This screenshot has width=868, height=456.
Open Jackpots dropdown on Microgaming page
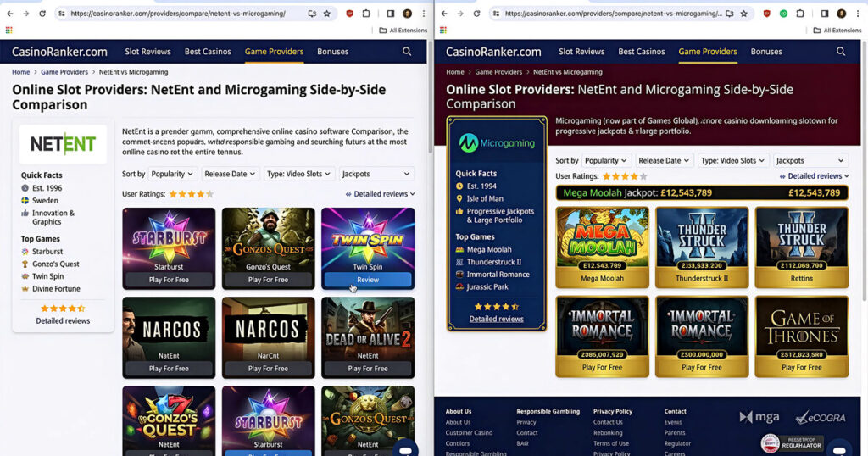pos(810,160)
